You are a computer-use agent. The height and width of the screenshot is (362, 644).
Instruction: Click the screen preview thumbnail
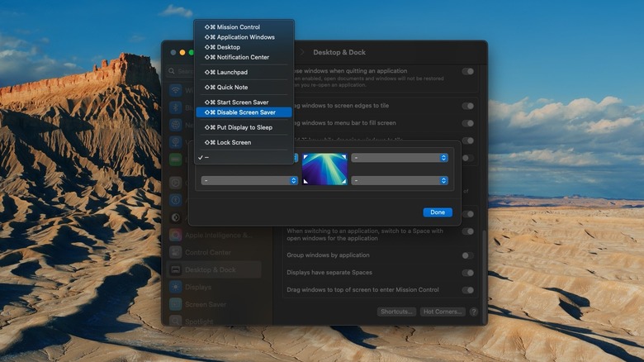pyautogui.click(x=324, y=169)
